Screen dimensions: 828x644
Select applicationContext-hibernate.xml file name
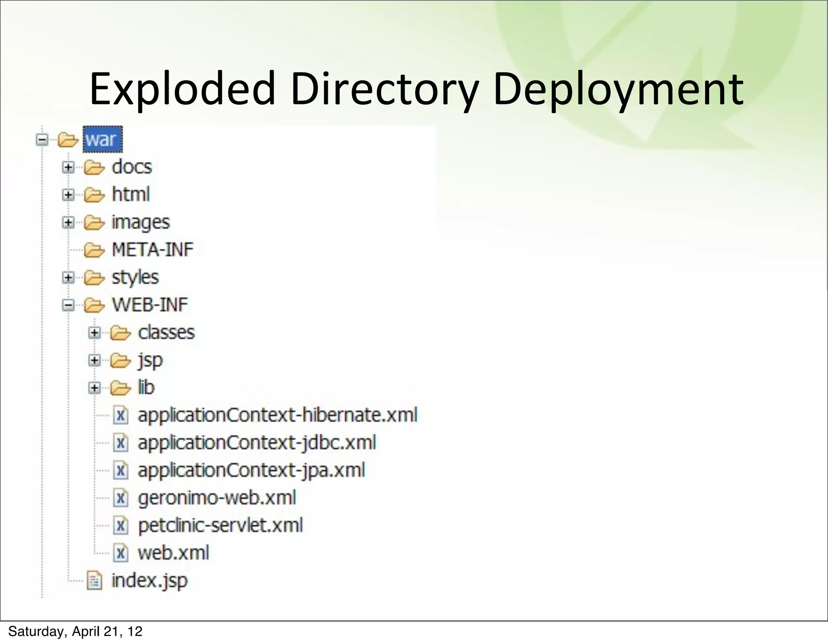278,415
